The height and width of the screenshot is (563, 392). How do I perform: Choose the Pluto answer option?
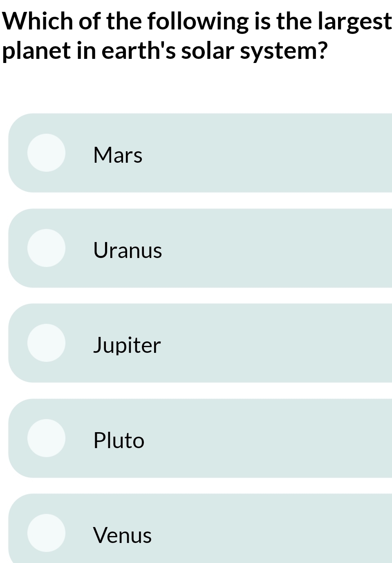[196, 438]
